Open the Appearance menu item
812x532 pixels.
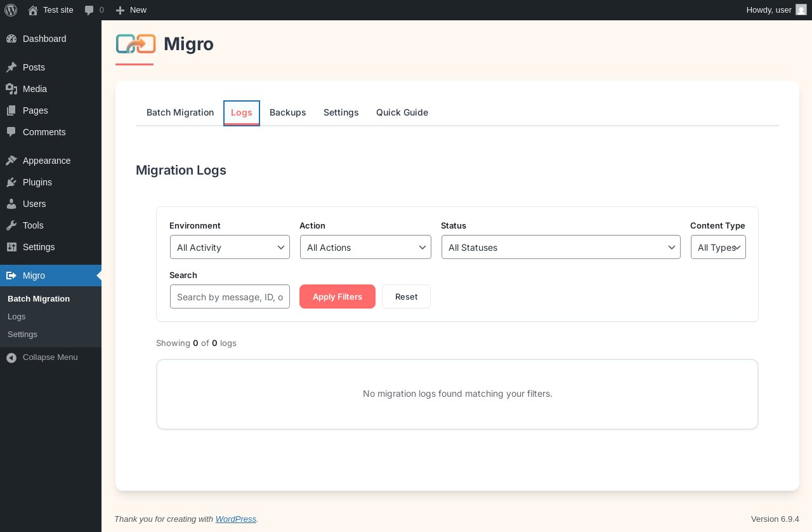tap(51, 161)
